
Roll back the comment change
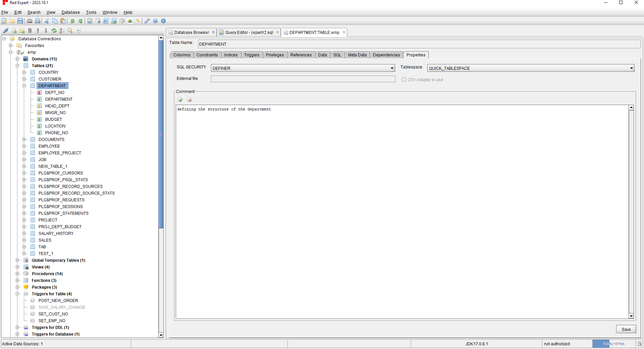coord(190,100)
